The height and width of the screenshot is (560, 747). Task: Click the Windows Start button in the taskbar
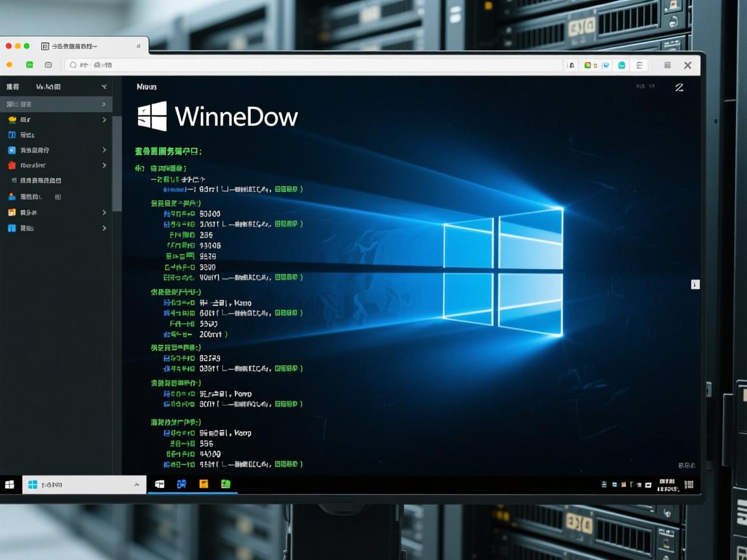coord(10,484)
